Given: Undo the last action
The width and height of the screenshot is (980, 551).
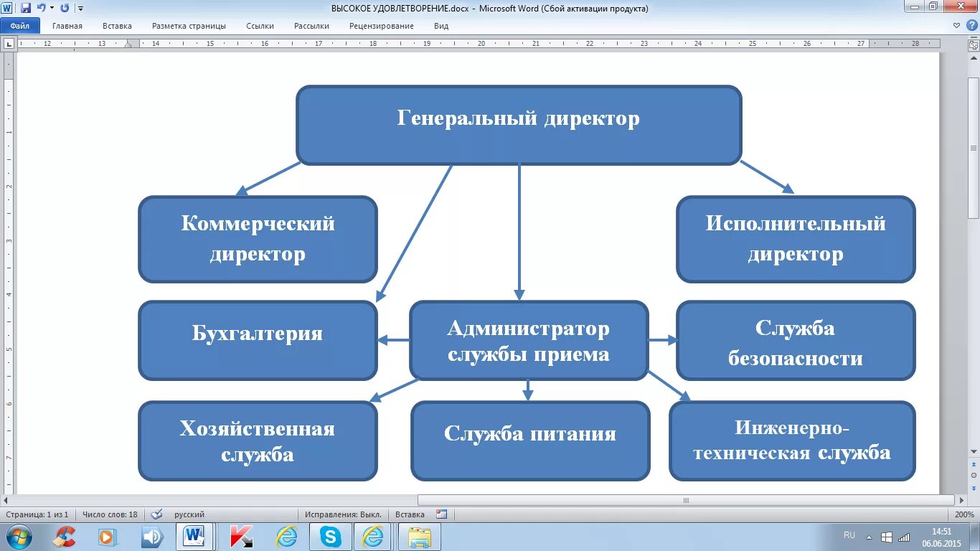Looking at the screenshot, I should pyautogui.click(x=41, y=8).
